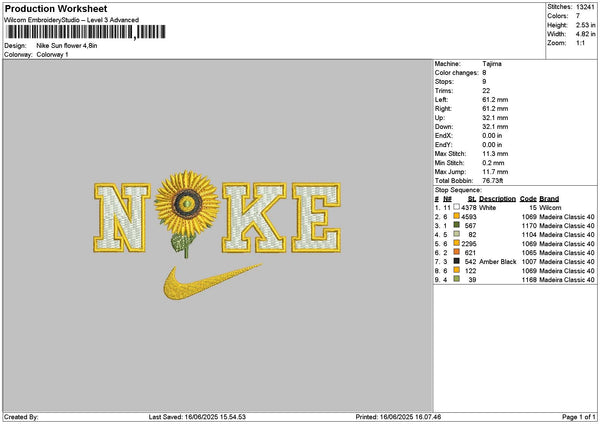Click the EndY value 0.00 in
Screen dimensions: 600x424
492,145
